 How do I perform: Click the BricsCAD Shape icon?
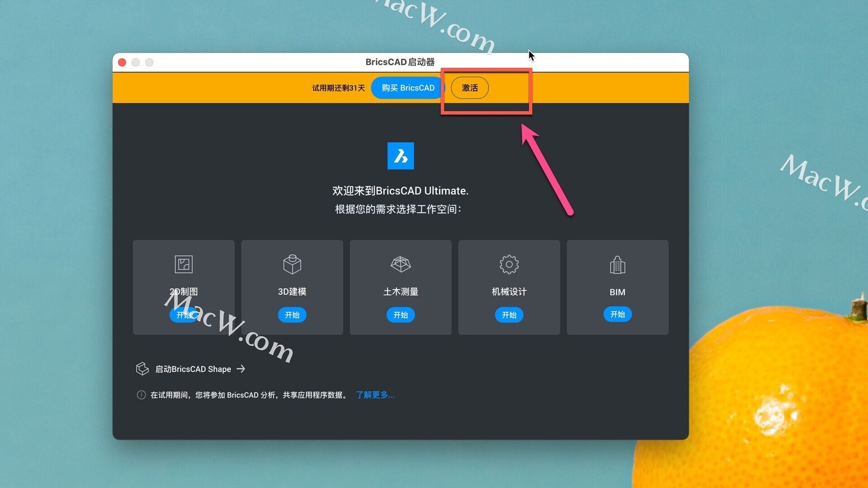pos(142,369)
